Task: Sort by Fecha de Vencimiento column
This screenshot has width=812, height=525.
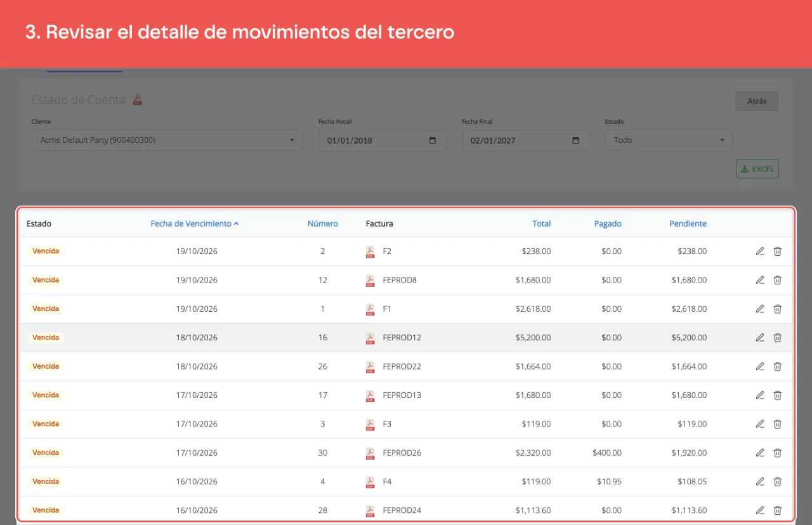Action: (195, 223)
